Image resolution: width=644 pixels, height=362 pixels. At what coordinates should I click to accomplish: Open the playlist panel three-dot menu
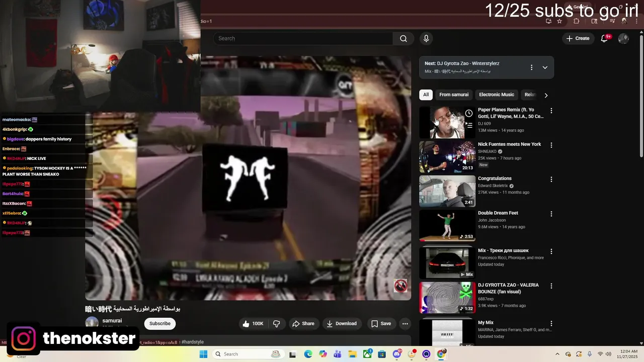[531, 67]
